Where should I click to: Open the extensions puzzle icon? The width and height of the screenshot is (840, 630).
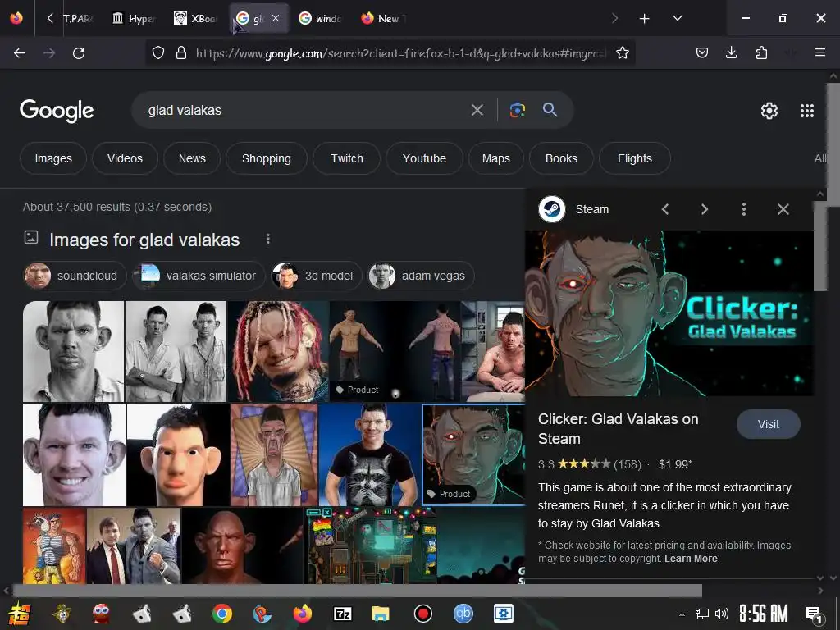[x=761, y=52]
